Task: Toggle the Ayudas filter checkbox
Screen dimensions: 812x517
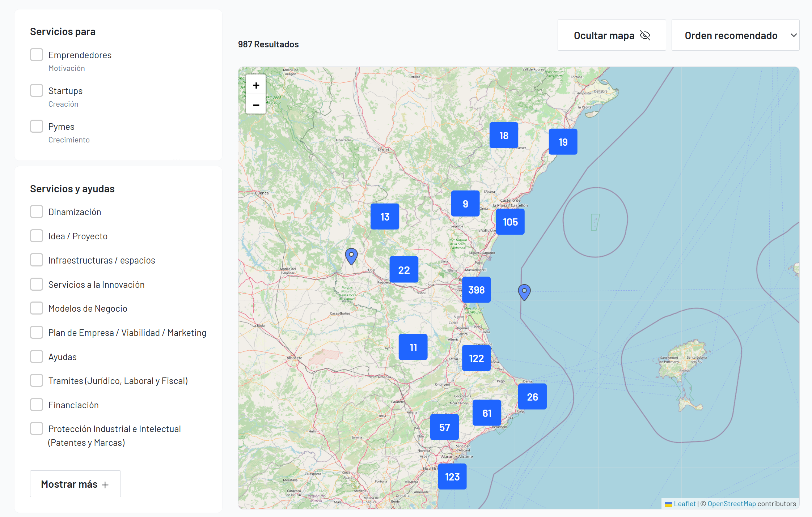Action: pos(37,356)
